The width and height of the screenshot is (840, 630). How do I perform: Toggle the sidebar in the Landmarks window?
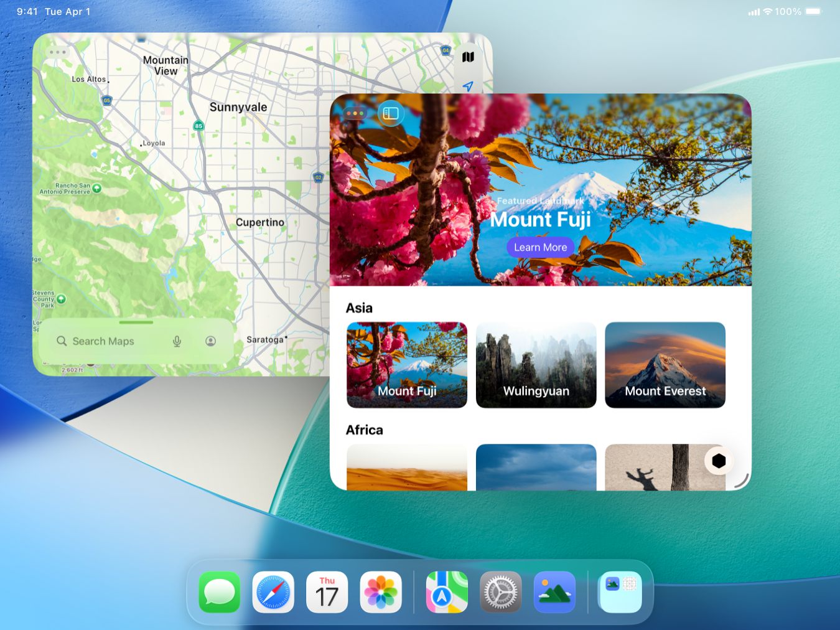pyautogui.click(x=391, y=113)
